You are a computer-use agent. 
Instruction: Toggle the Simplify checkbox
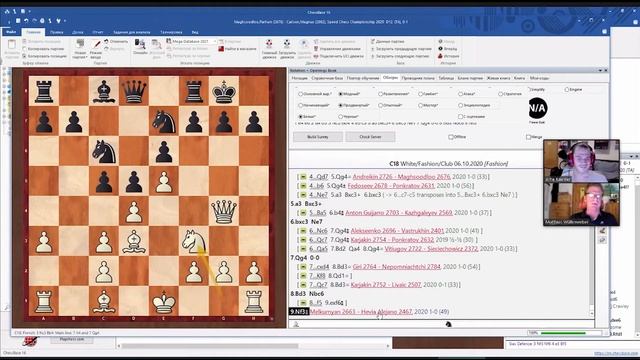coord(529,89)
